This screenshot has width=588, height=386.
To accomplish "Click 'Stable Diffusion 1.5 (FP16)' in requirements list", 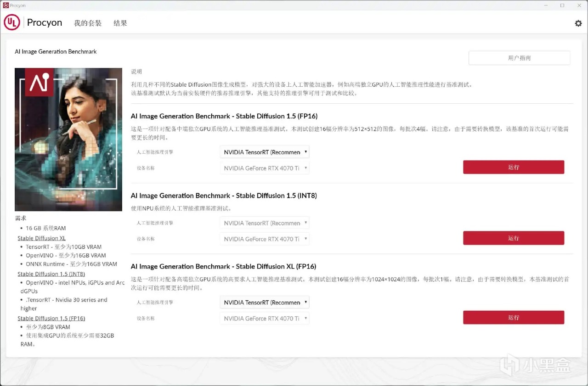I will 51,318.
